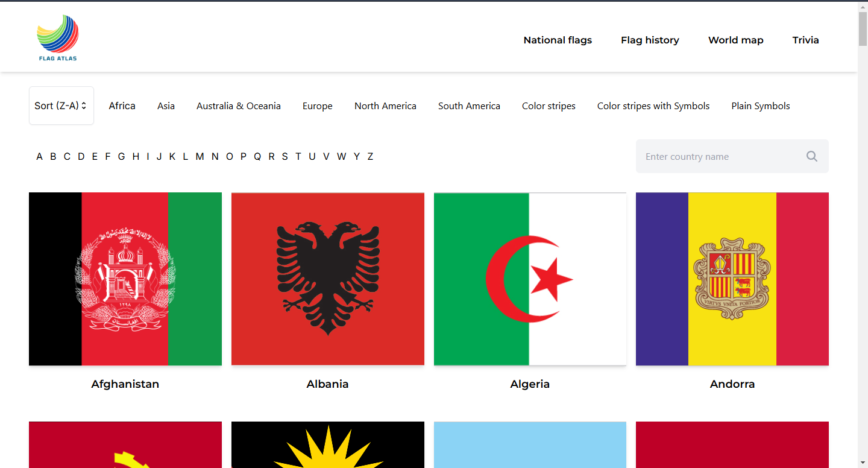868x468 pixels.
Task: Choose the Color stripes filter
Action: tap(549, 106)
